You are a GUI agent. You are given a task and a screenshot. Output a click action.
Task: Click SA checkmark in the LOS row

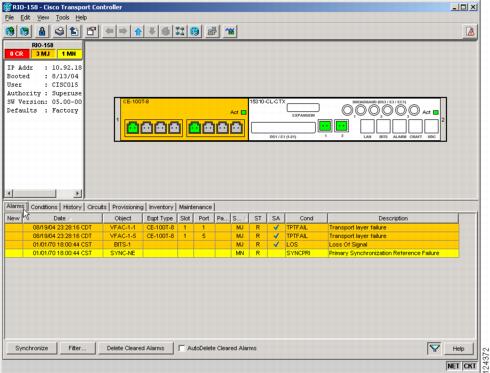coord(276,244)
